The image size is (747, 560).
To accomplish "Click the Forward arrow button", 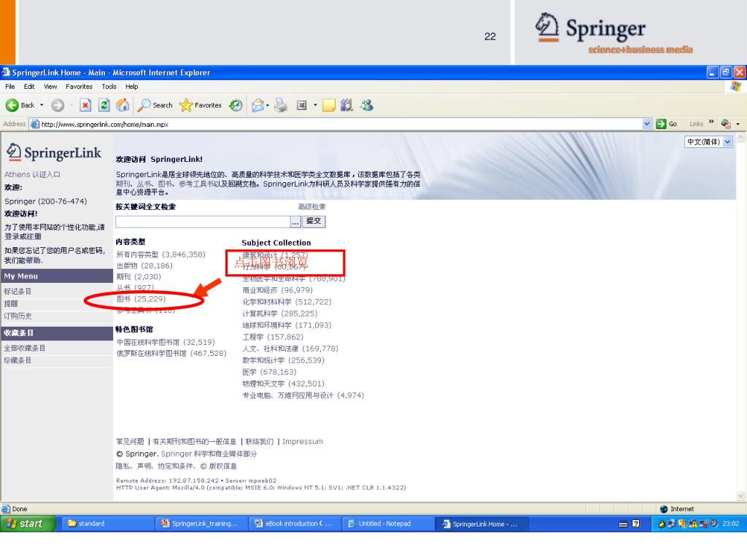I will coord(58,105).
